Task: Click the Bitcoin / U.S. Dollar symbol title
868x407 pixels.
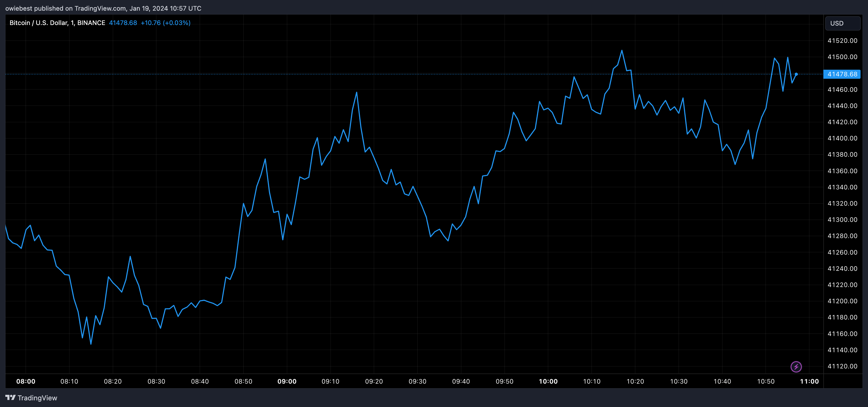Action: click(x=57, y=23)
